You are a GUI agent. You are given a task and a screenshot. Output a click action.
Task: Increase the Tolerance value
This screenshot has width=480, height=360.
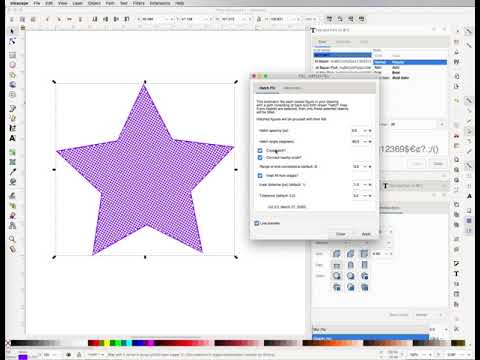(x=370, y=196)
